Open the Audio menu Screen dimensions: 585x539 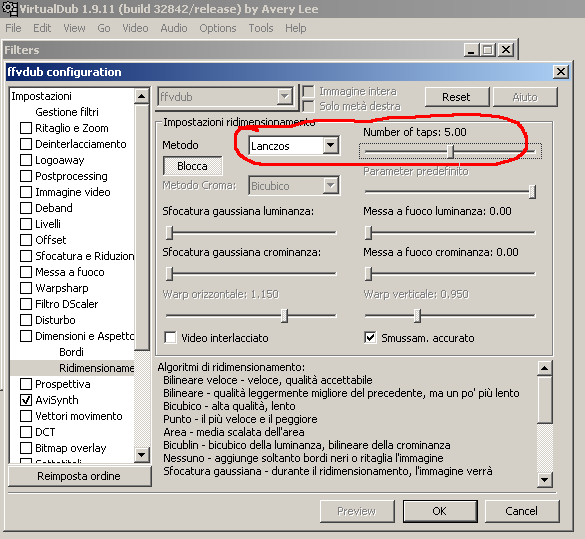173,28
